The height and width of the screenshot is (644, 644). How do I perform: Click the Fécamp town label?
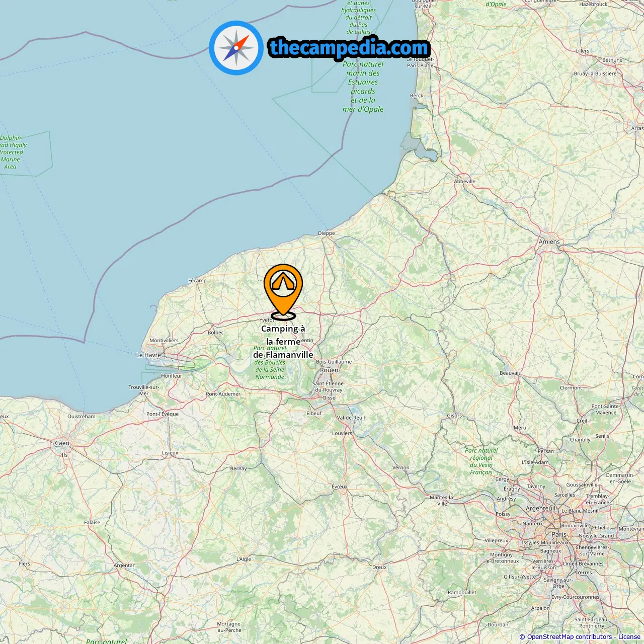point(197,281)
